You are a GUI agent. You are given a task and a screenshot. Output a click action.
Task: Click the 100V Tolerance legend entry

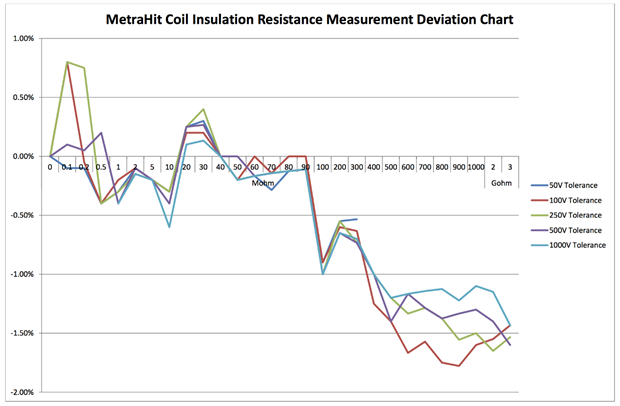566,200
